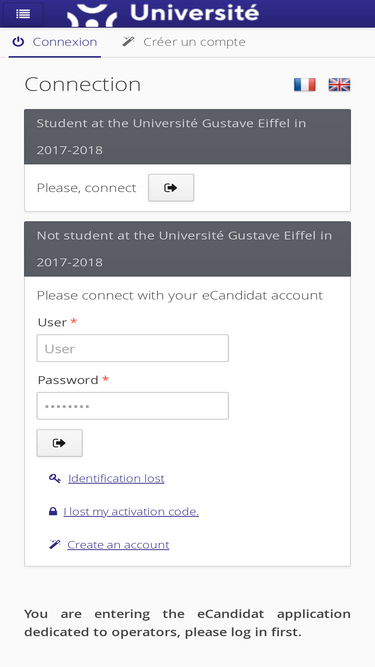Click the key icon beside Identification lost
Viewport: 375px width, 667px height.
(x=55, y=479)
